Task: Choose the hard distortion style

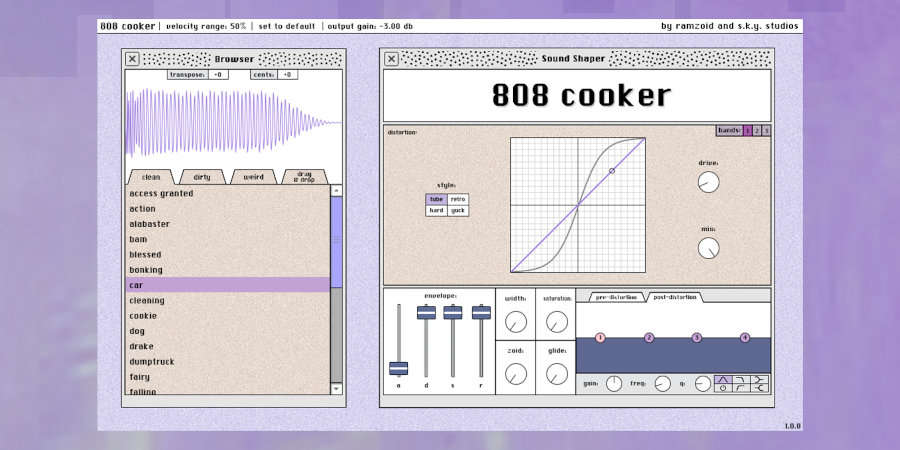Action: 437,210
